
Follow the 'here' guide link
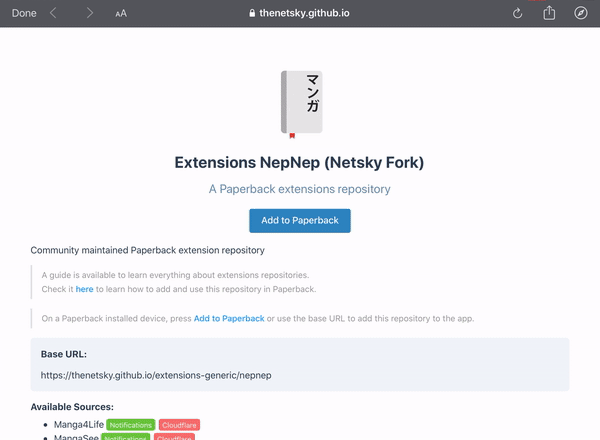[x=85, y=289]
